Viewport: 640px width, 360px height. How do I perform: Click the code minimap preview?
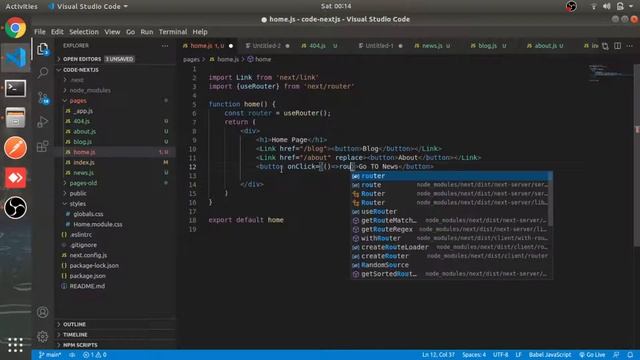[610, 73]
